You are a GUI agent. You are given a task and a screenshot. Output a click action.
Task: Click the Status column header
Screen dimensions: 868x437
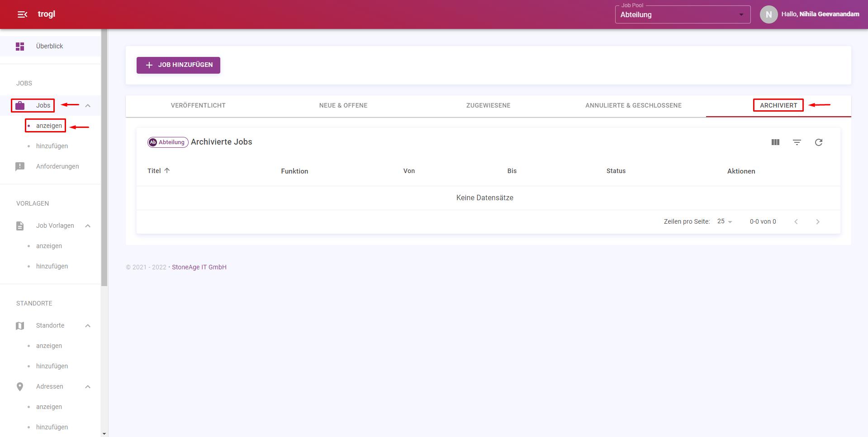click(616, 171)
